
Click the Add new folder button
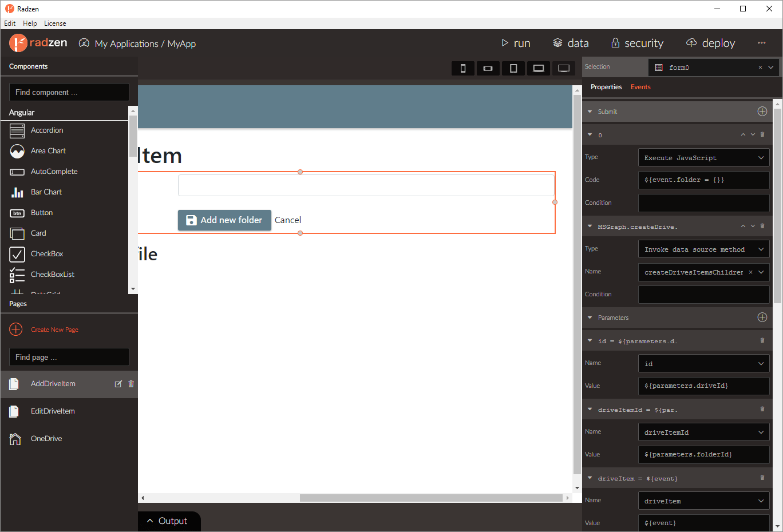tap(224, 220)
